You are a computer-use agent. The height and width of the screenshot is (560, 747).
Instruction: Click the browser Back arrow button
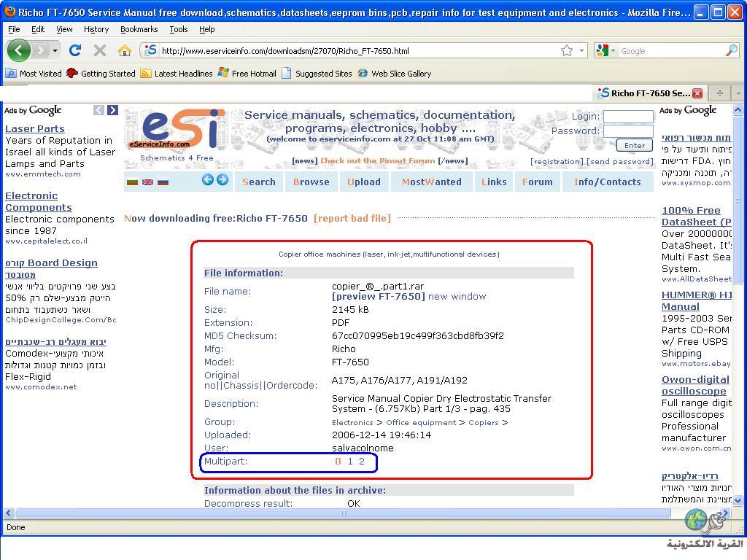coord(18,50)
